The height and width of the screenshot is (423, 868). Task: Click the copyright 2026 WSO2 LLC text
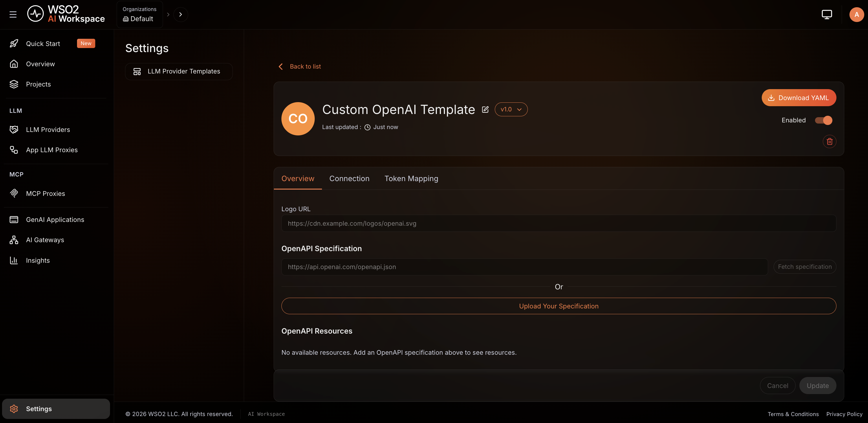pos(179,414)
